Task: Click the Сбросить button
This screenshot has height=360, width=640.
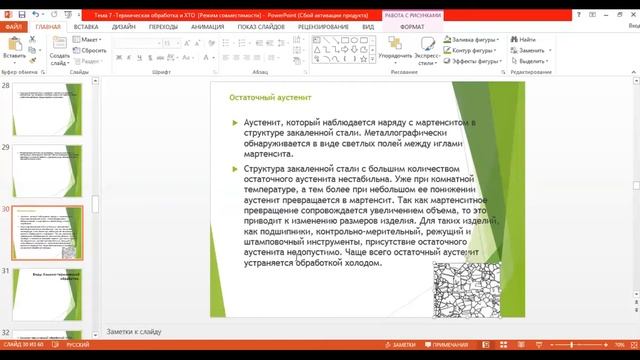Action: coord(90,51)
